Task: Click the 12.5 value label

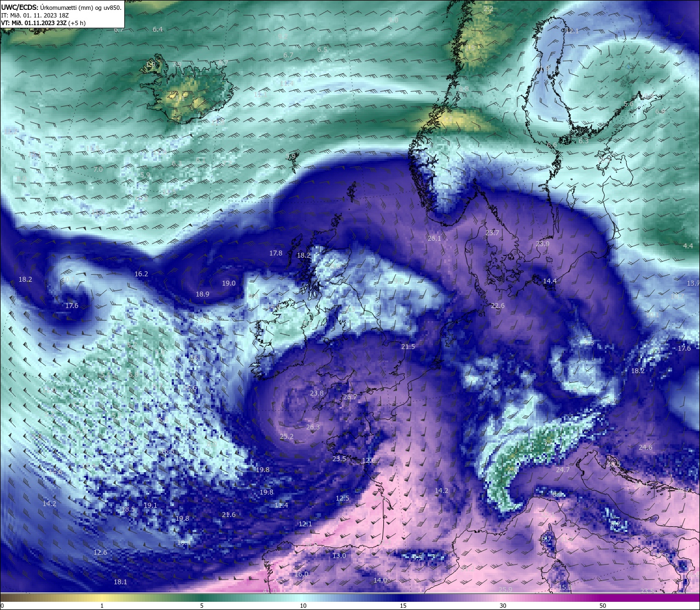Action: [342, 498]
